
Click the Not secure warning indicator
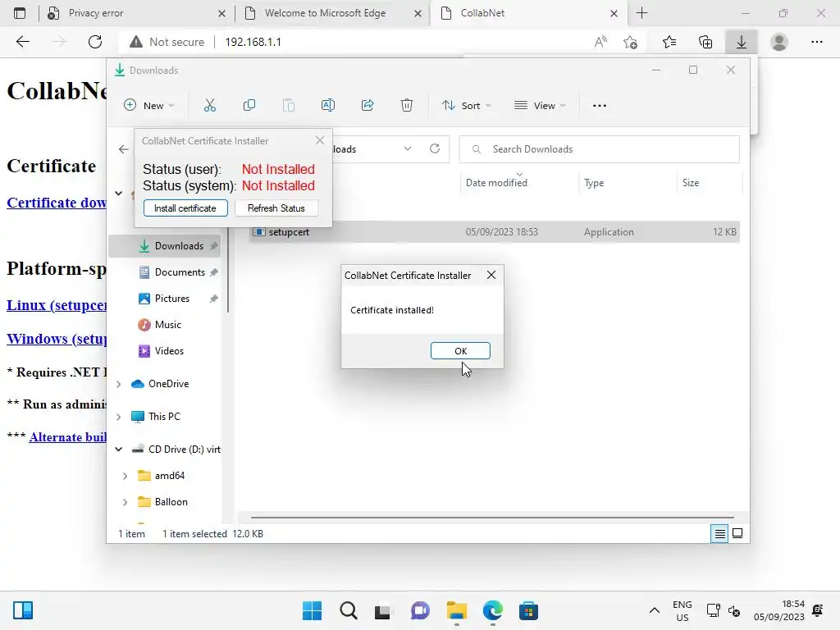click(167, 42)
